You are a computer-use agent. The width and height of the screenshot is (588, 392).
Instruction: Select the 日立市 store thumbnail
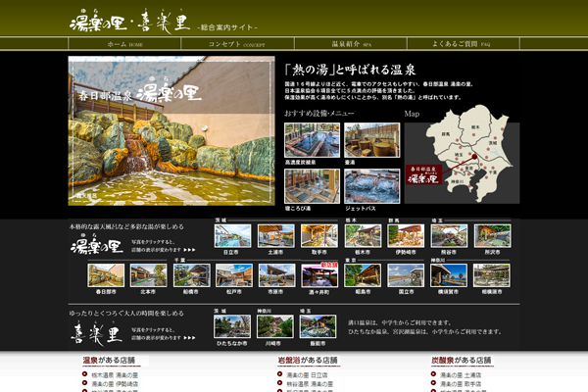(x=231, y=236)
